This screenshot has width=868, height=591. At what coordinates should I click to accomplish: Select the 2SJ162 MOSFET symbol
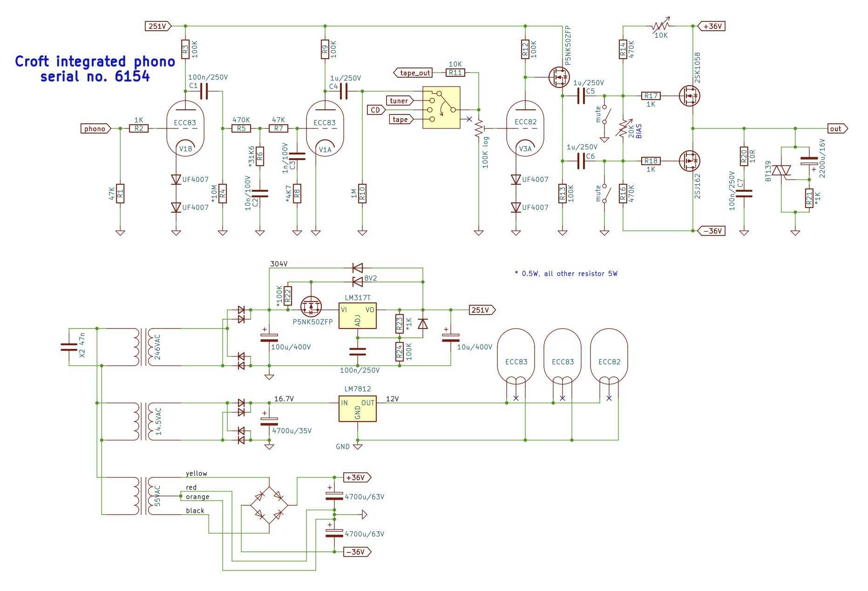689,161
